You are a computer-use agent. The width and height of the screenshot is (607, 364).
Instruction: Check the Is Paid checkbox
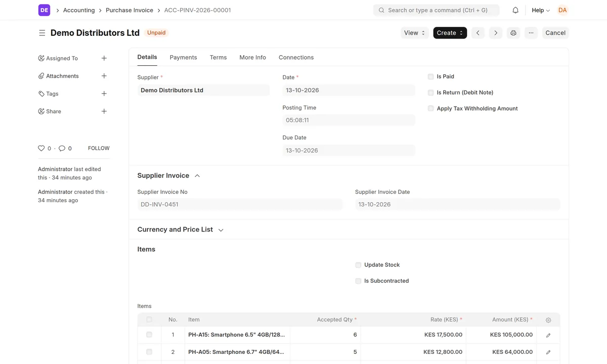431,77
